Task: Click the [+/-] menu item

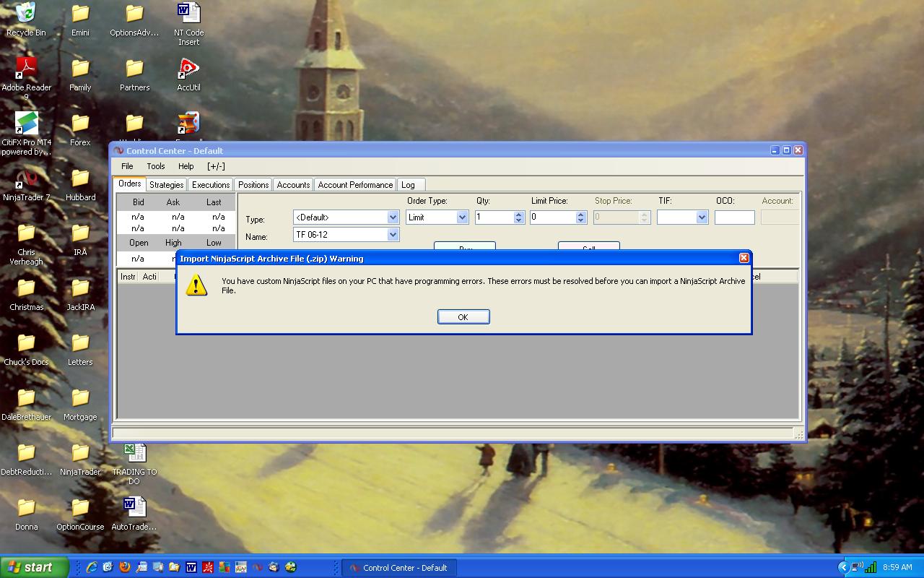Action: (216, 166)
